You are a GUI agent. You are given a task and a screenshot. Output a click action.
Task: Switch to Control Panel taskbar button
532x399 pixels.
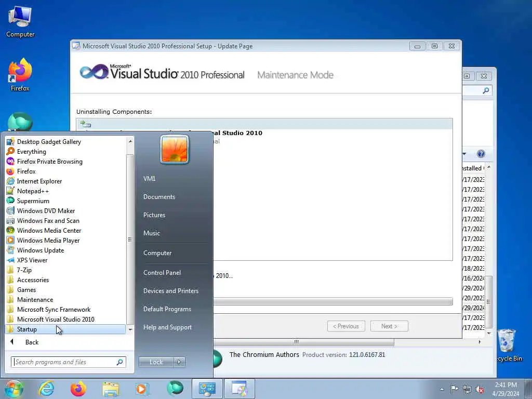point(207,389)
